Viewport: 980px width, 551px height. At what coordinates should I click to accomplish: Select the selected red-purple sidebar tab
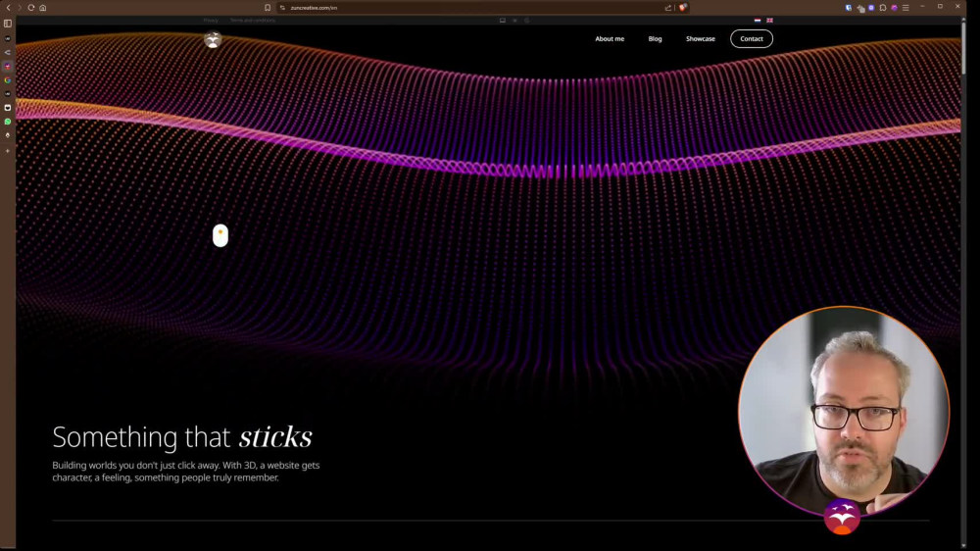[x=8, y=67]
